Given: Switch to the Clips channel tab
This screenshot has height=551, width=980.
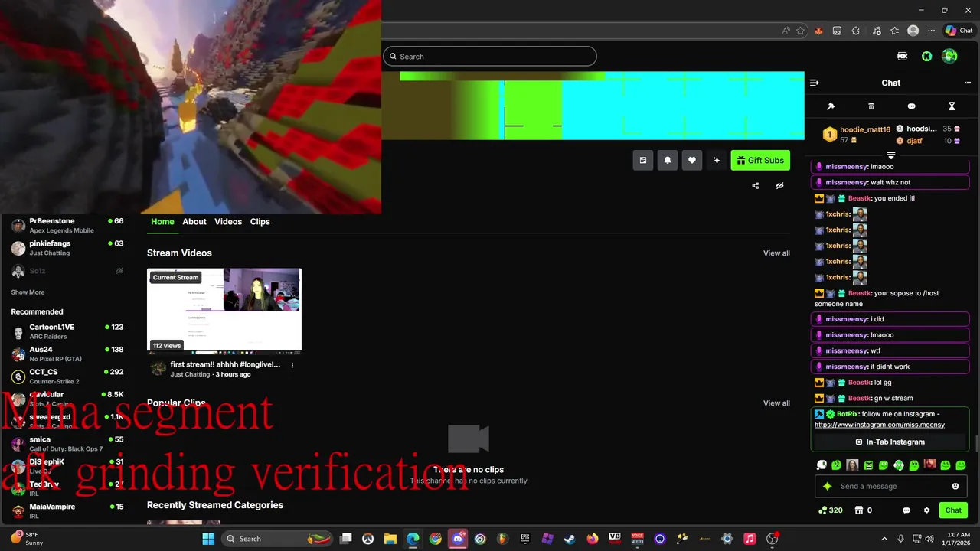Looking at the screenshot, I should point(260,221).
